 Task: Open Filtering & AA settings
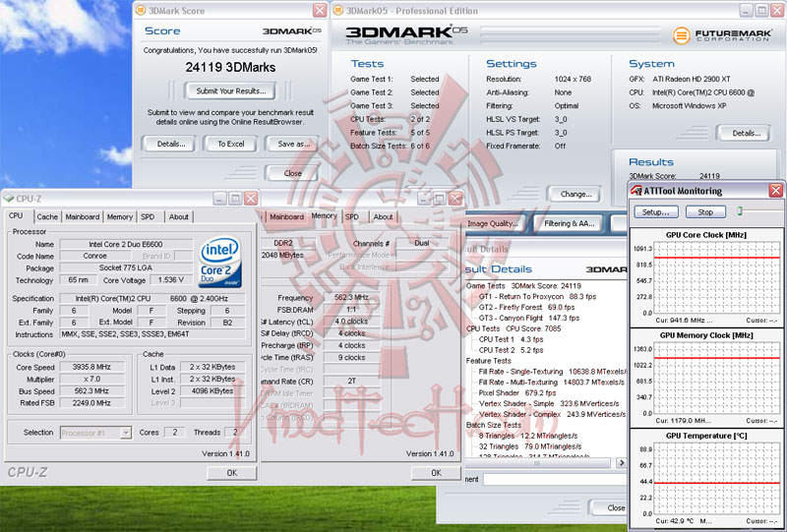click(570, 223)
